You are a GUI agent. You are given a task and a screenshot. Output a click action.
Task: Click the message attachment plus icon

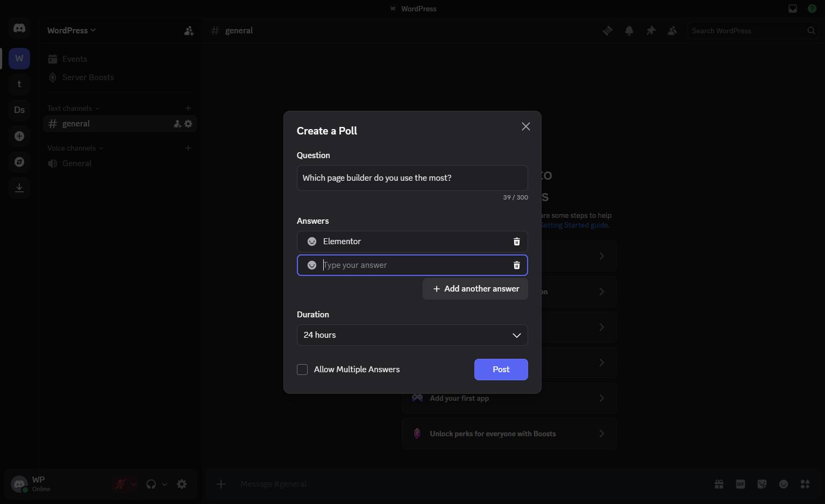tap(221, 484)
